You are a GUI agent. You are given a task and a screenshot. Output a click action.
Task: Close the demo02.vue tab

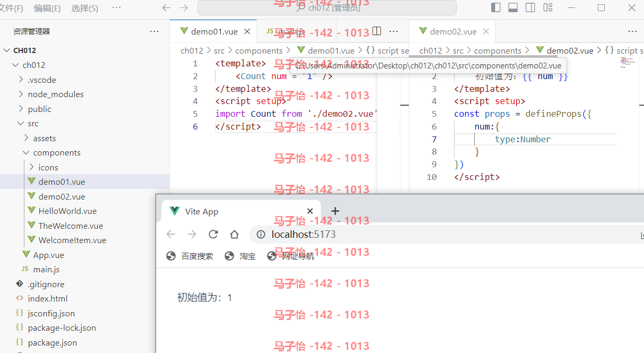click(486, 31)
